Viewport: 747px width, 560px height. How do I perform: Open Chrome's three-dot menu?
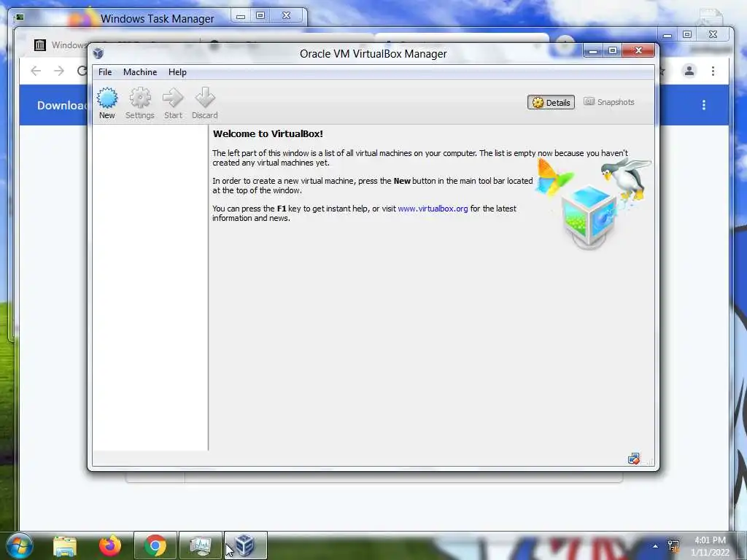click(x=713, y=71)
